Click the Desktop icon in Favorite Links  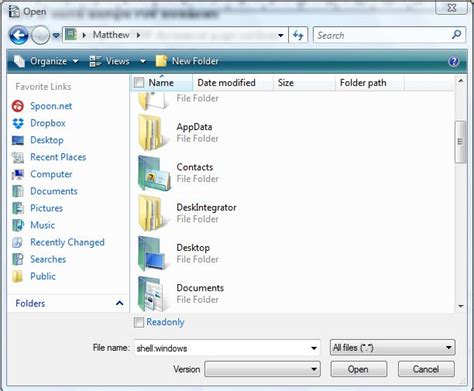18,140
